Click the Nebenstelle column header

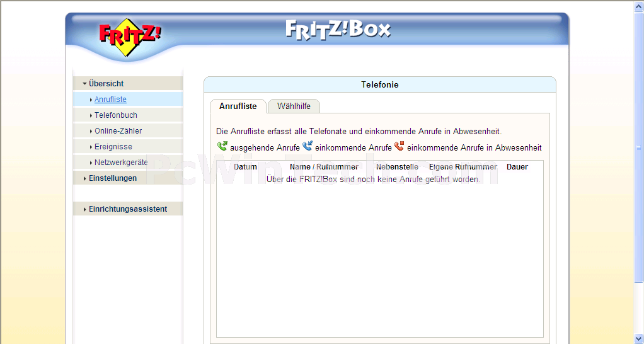[397, 167]
